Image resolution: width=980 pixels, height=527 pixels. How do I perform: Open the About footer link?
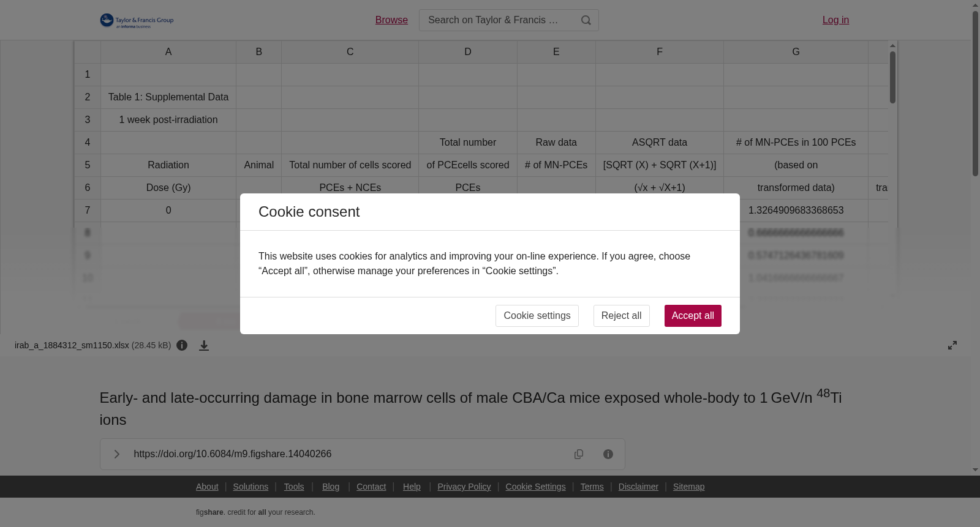coord(207,487)
